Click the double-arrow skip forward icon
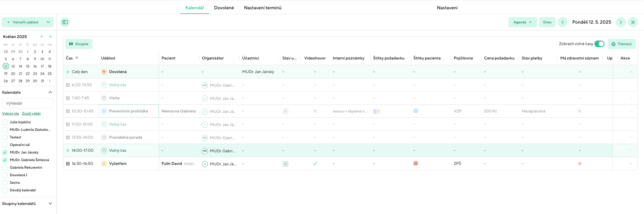 tap(633, 22)
